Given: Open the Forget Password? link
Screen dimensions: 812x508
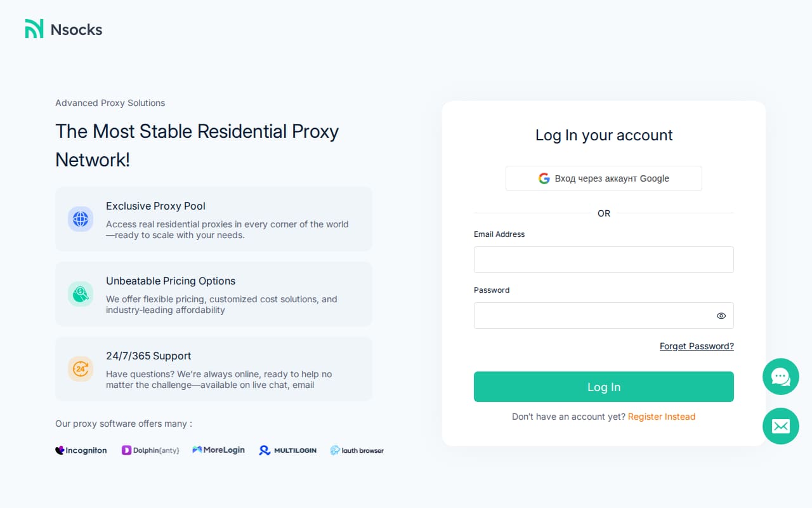Looking at the screenshot, I should click(x=697, y=346).
